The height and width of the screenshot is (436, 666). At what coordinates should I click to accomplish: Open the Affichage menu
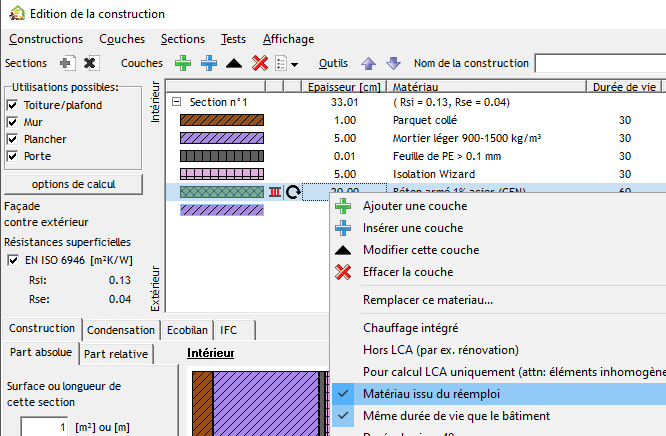(x=288, y=39)
